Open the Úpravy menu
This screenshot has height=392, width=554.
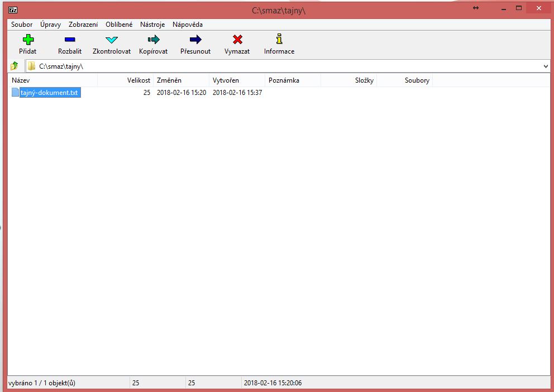pos(50,25)
